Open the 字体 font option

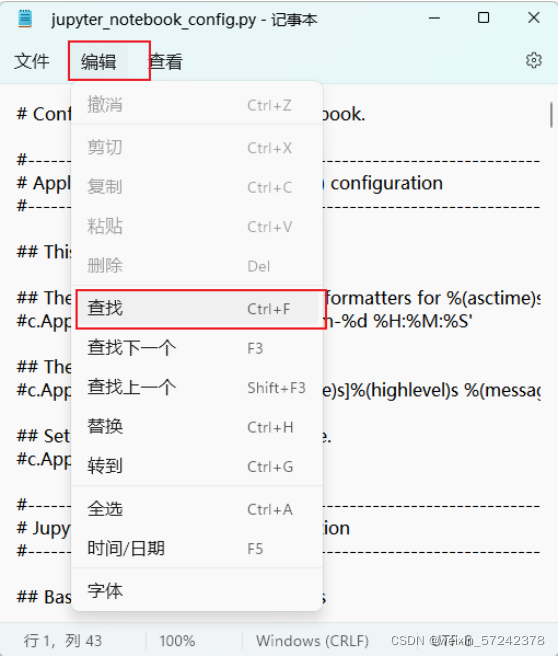coord(198,591)
